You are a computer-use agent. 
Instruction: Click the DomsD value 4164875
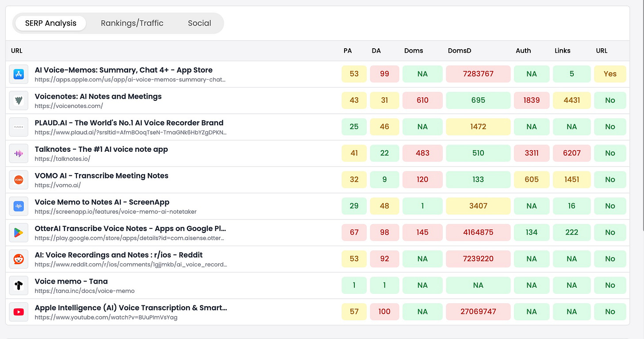[x=478, y=232]
